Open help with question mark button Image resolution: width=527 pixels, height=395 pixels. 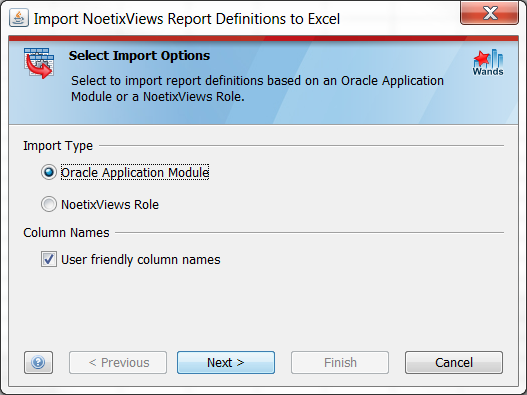(x=38, y=362)
